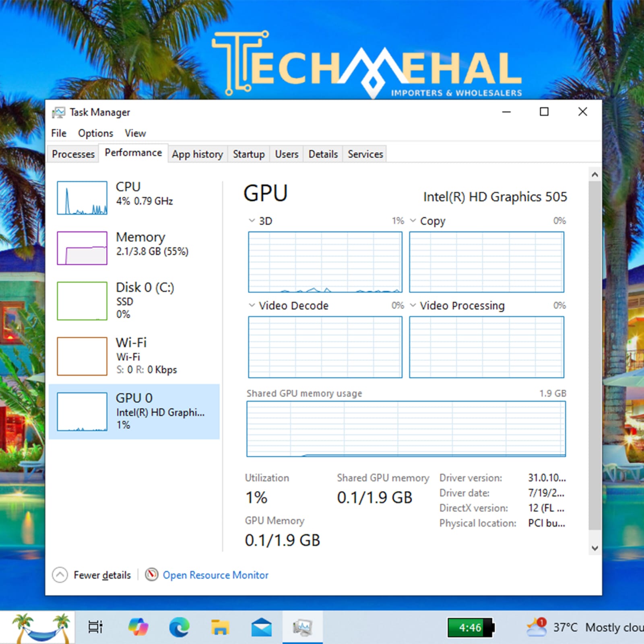
Task: Click the CPU label in sidebar
Action: coord(128,187)
